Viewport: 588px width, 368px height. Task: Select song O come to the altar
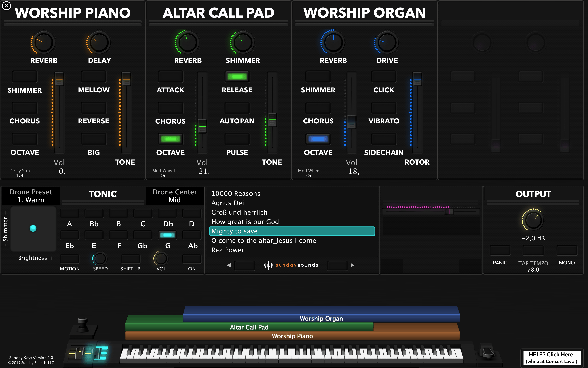(292, 241)
